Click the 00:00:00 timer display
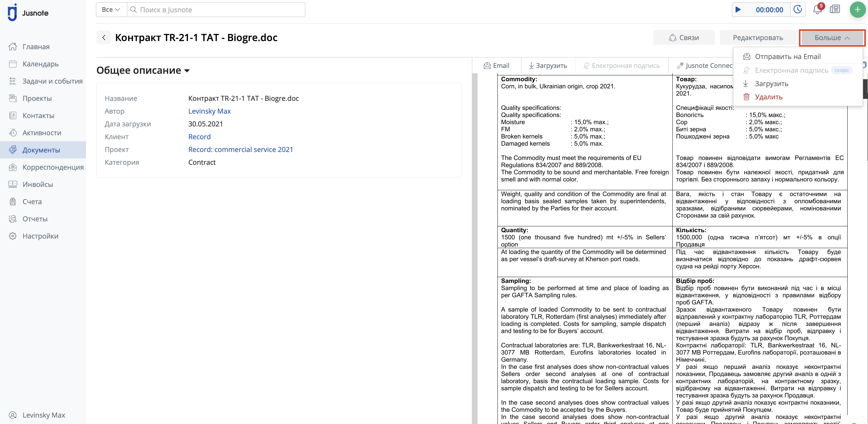This screenshot has height=424, width=868. pyautogui.click(x=769, y=10)
